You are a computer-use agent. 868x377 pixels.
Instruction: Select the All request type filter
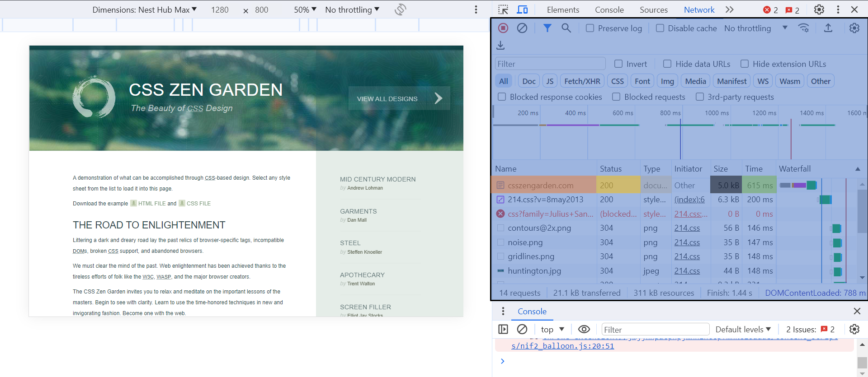pyautogui.click(x=504, y=81)
